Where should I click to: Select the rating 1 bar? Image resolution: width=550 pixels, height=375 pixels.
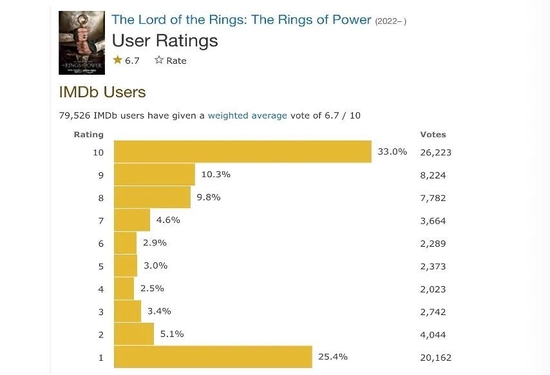click(x=213, y=357)
